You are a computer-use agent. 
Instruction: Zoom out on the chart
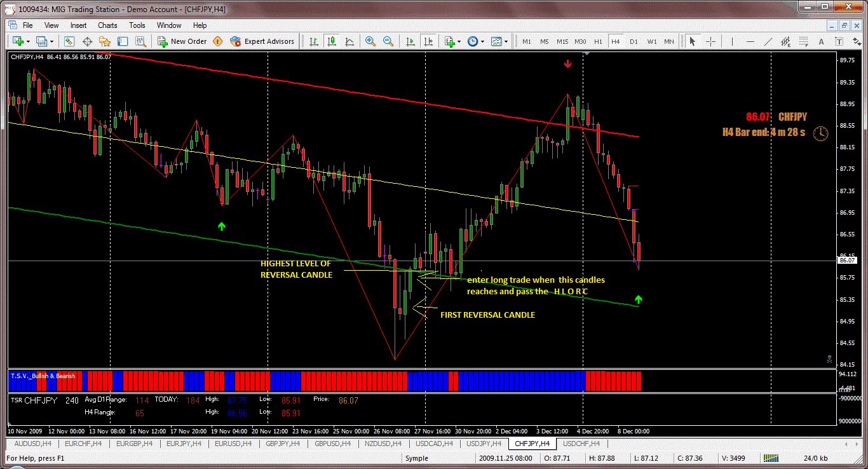(388, 41)
